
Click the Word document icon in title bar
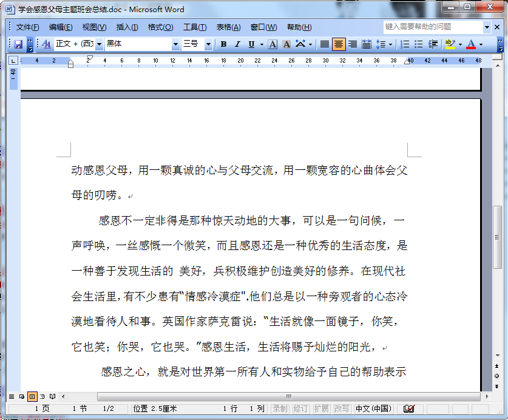pos(10,9)
